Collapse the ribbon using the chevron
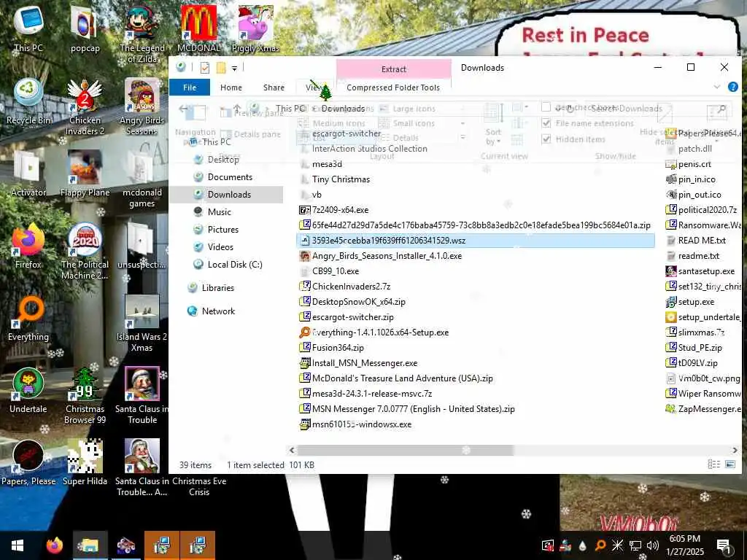Image resolution: width=747 pixels, height=560 pixels. [x=716, y=87]
